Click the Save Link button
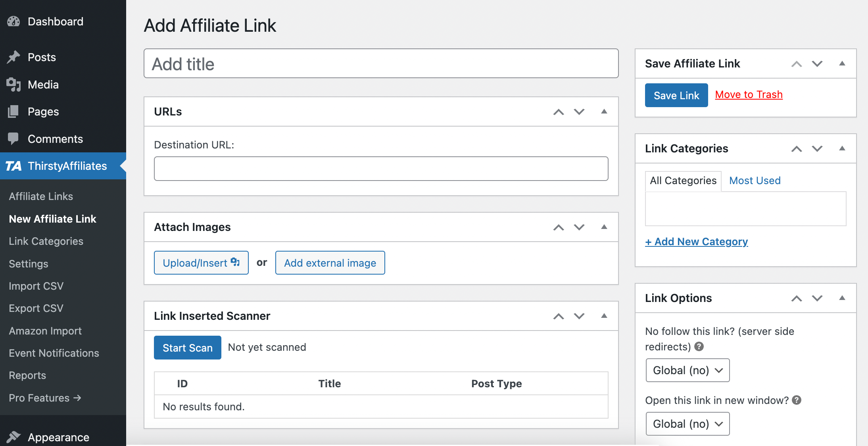The width and height of the screenshot is (868, 446). 676,95
